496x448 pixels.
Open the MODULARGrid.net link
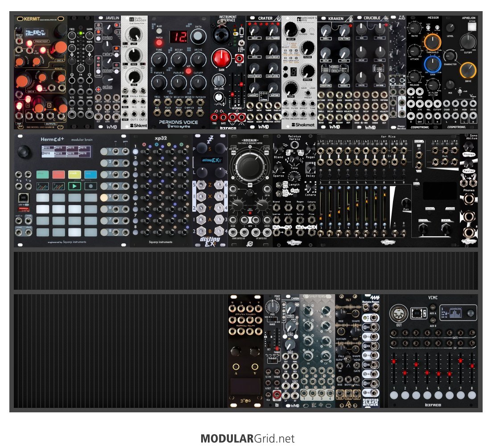click(248, 439)
